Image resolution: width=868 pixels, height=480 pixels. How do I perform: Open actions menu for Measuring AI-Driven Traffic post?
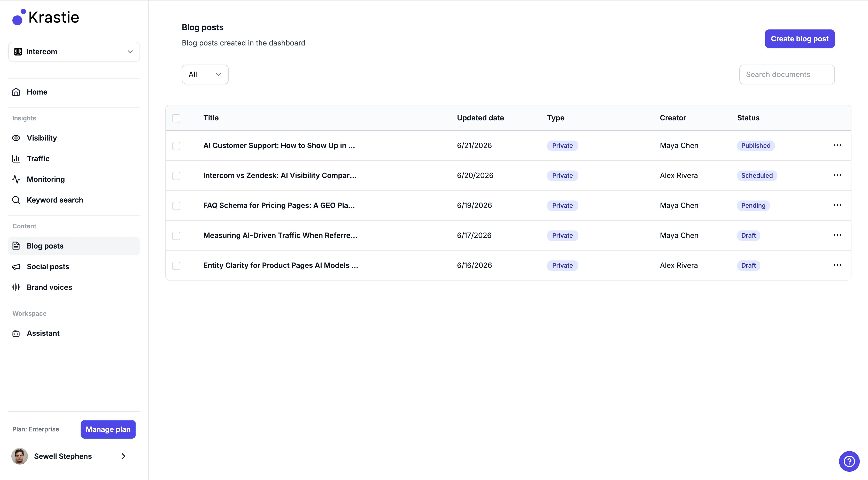(x=837, y=235)
